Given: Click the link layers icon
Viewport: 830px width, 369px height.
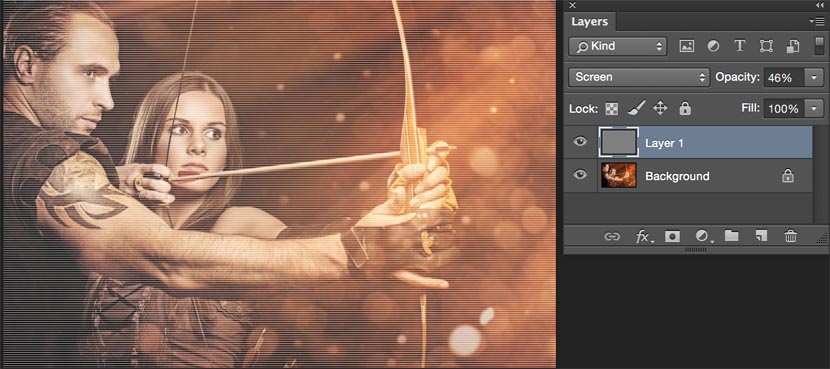Looking at the screenshot, I should (x=612, y=237).
